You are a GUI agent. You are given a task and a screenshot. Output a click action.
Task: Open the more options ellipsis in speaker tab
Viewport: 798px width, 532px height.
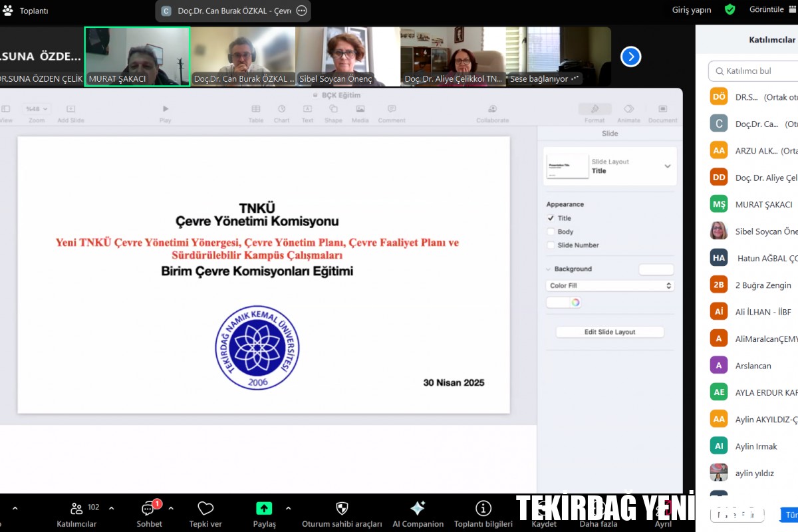click(x=302, y=11)
